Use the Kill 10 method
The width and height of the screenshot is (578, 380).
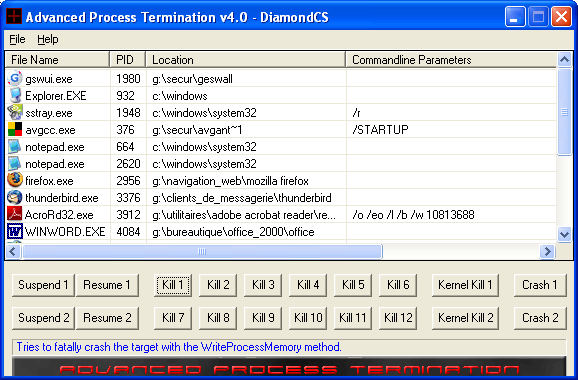(308, 318)
